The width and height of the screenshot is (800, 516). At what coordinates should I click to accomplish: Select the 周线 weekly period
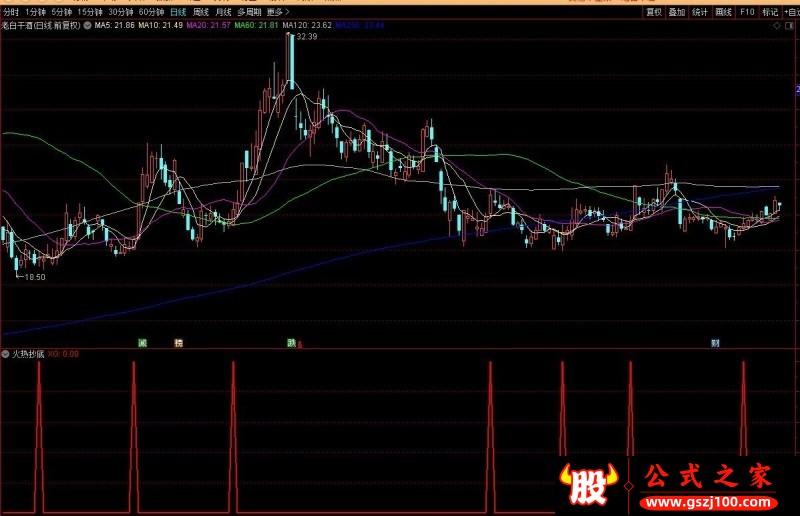click(201, 12)
